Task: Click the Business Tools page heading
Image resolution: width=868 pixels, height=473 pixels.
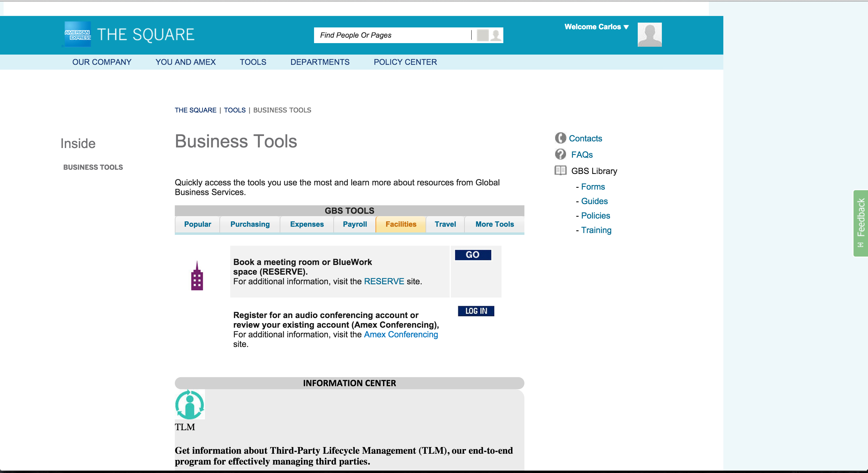Action: click(236, 141)
